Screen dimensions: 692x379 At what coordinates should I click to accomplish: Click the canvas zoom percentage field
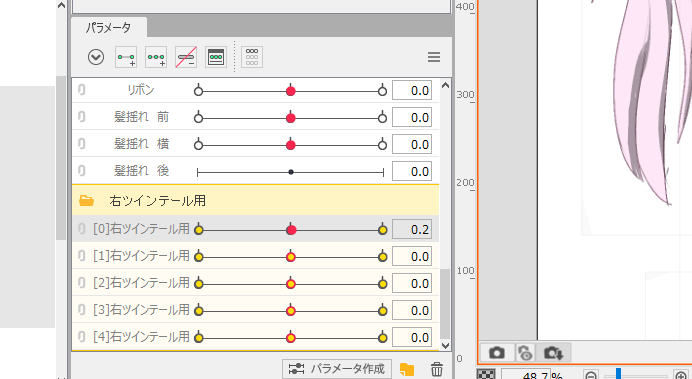[526, 375]
